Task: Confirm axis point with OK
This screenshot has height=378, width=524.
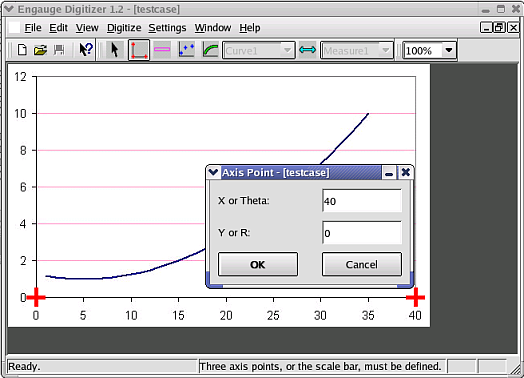Action: pos(258,264)
